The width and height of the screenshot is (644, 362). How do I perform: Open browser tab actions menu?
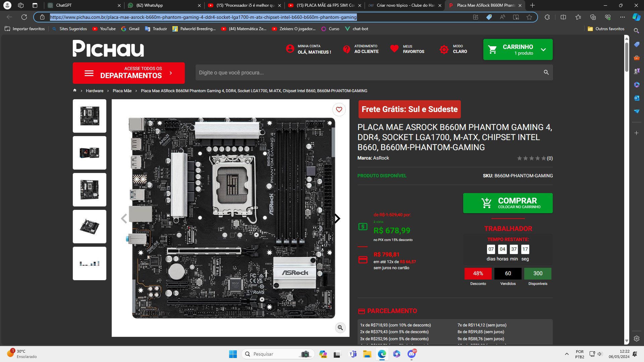tap(35, 5)
